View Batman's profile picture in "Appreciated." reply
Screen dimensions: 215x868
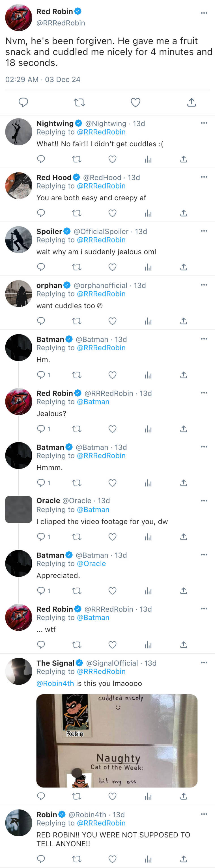point(19,563)
